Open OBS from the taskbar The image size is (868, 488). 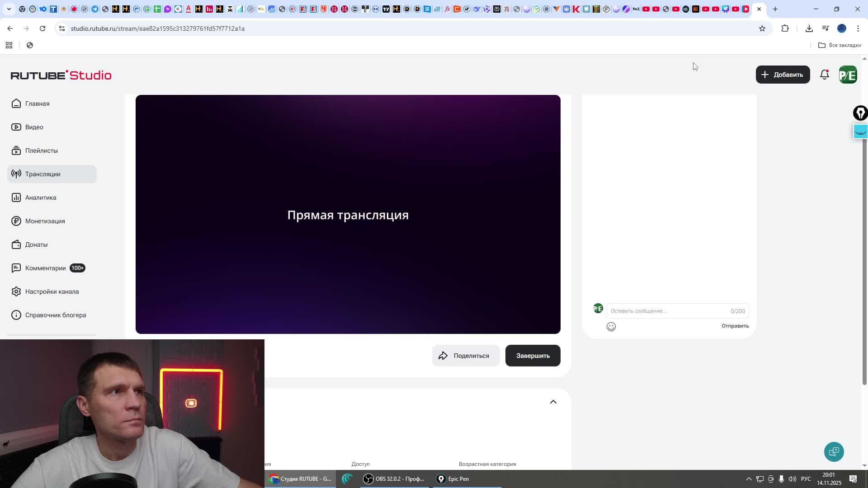point(393,479)
